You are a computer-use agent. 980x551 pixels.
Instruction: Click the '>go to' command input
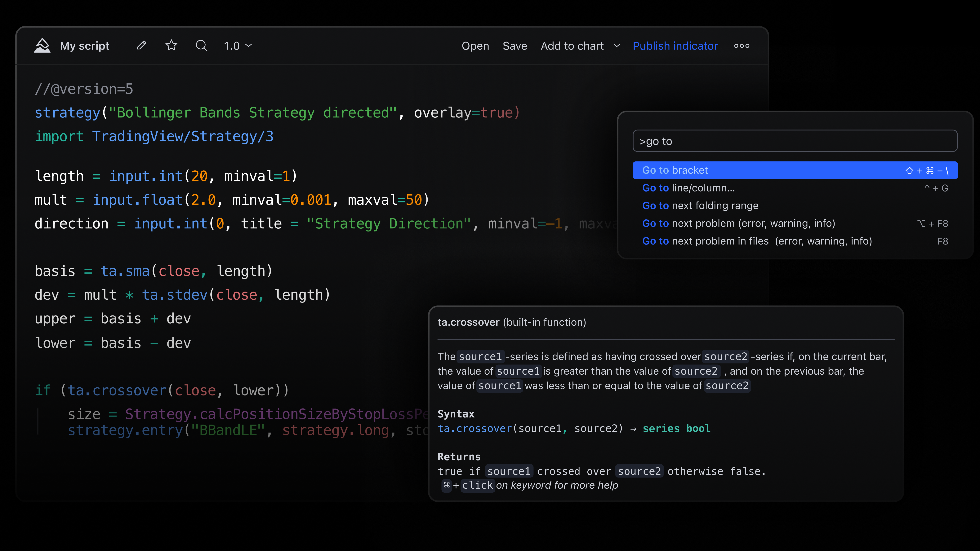[795, 141]
